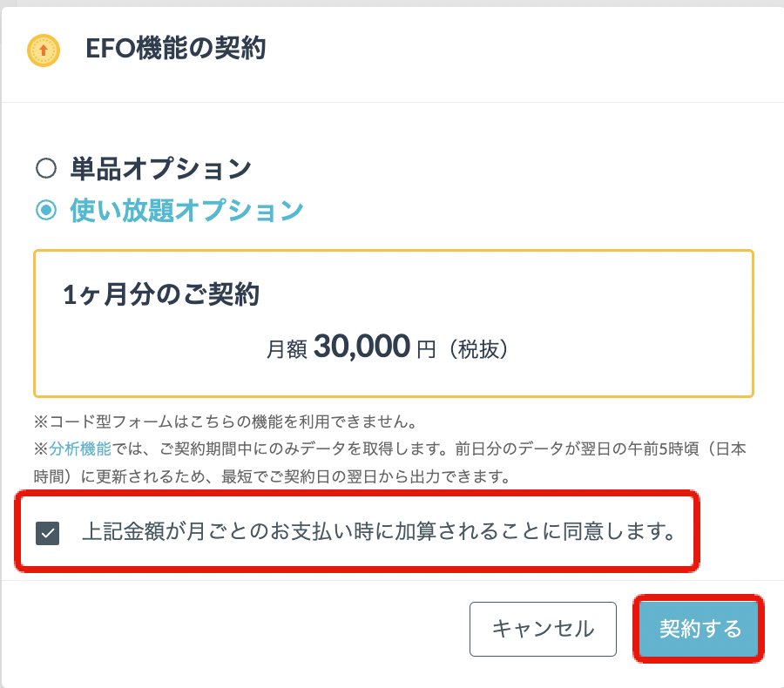The width and height of the screenshot is (784, 688).
Task: Click the EFO機能の契約 dialog title
Action: [176, 49]
